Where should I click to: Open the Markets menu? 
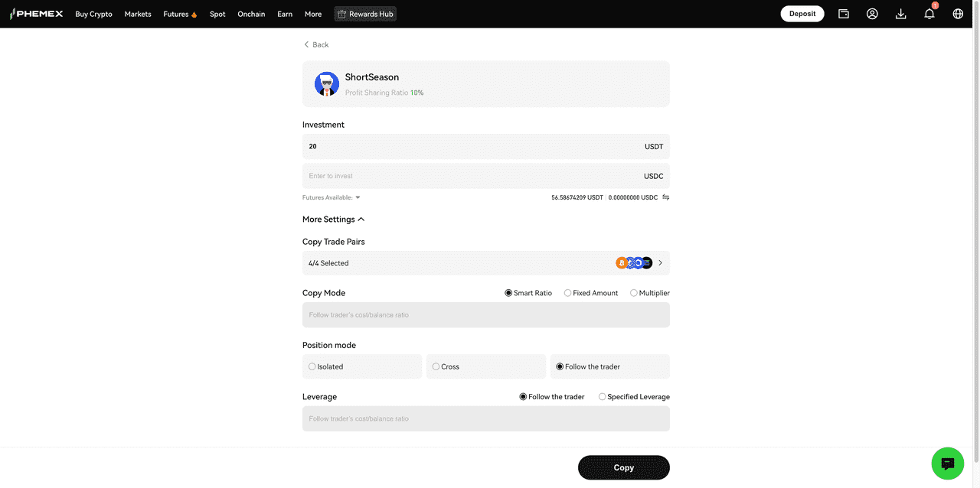[x=138, y=14]
